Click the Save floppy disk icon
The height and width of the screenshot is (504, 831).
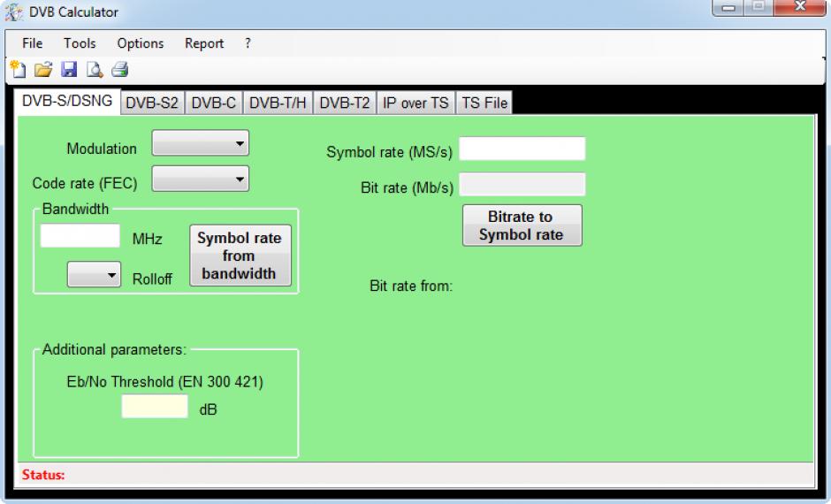(x=69, y=70)
